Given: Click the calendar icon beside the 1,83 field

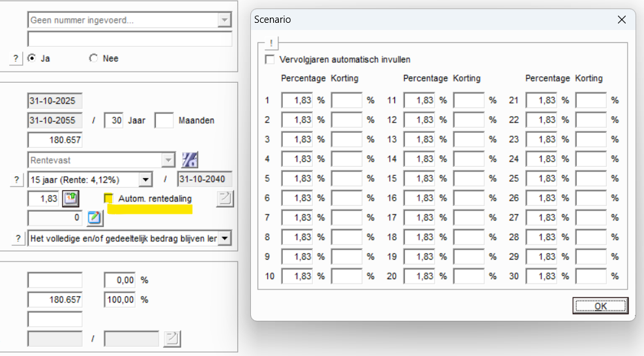Looking at the screenshot, I should point(70,199).
